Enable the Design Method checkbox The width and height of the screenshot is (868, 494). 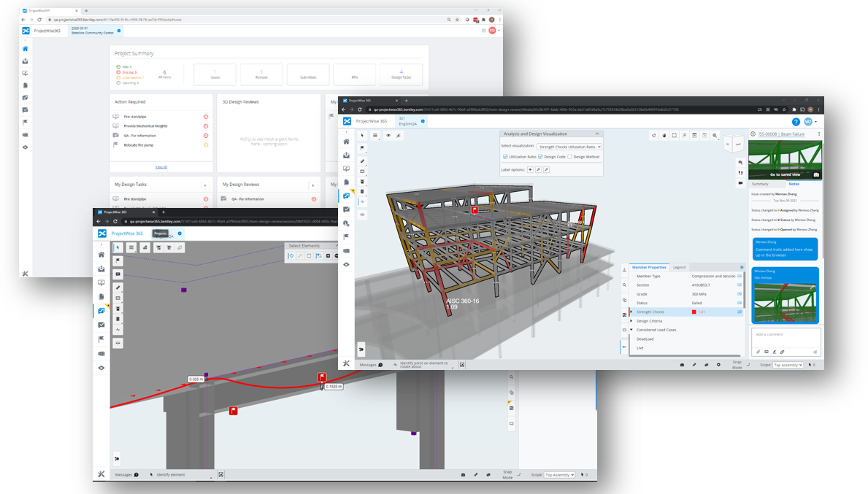569,157
